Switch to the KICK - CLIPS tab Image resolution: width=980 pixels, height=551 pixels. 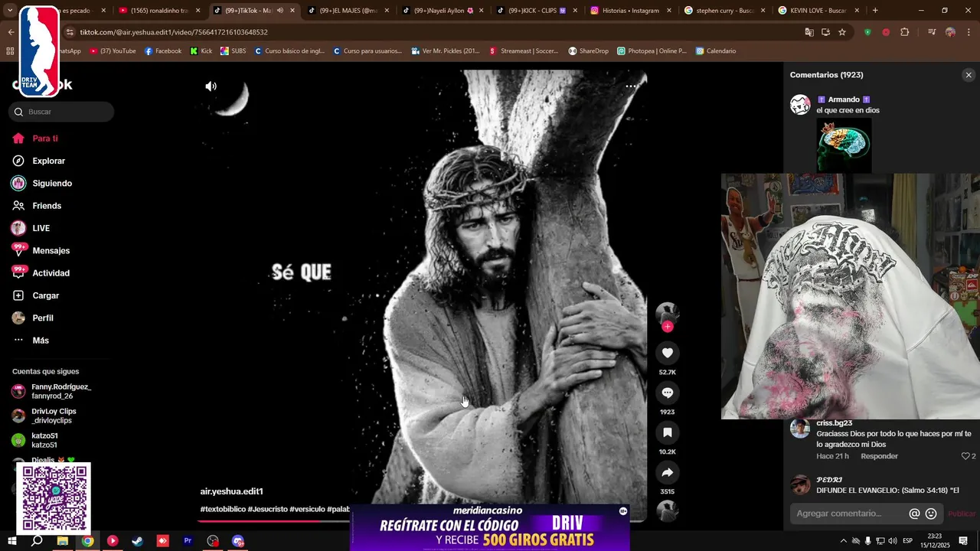(537, 11)
